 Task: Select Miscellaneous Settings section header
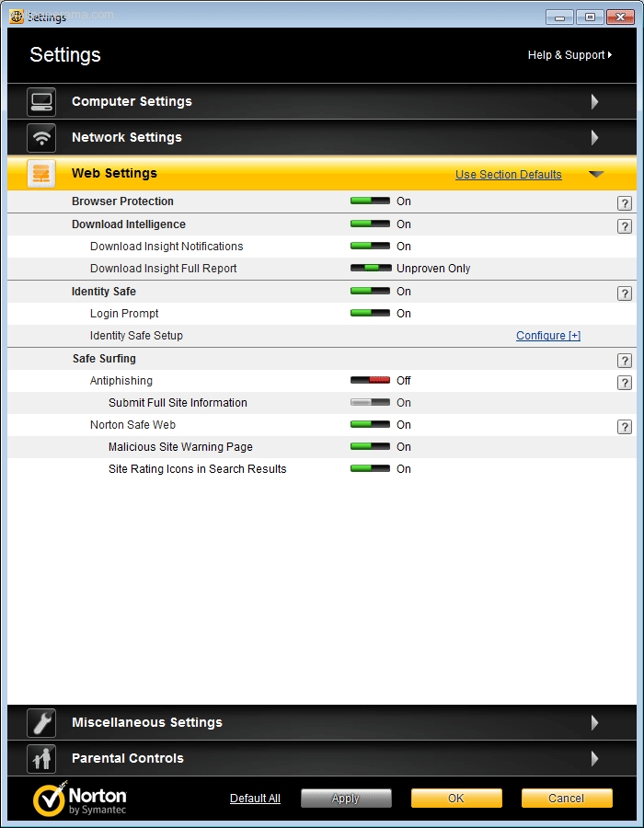(x=322, y=723)
